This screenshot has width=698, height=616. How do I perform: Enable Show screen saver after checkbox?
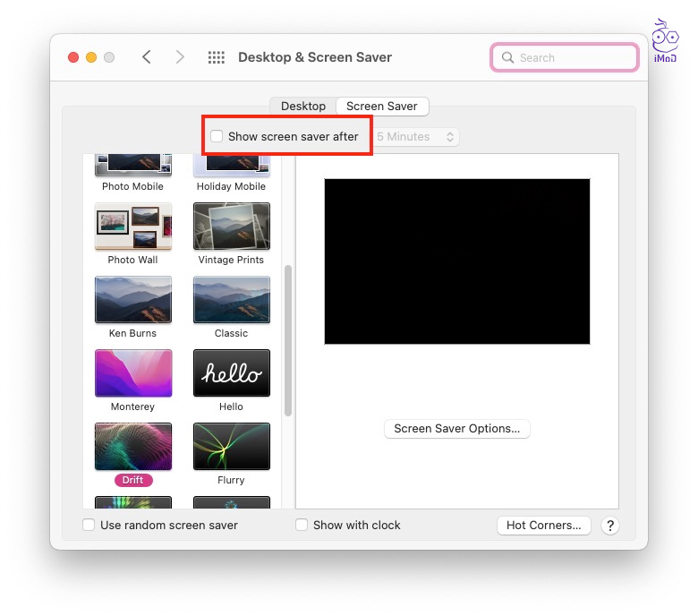point(217,137)
